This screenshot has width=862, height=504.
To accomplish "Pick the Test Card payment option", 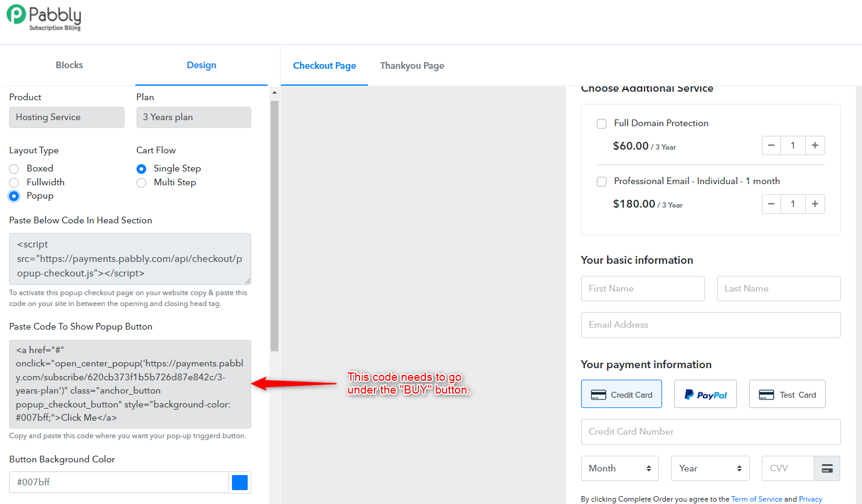I will point(787,394).
